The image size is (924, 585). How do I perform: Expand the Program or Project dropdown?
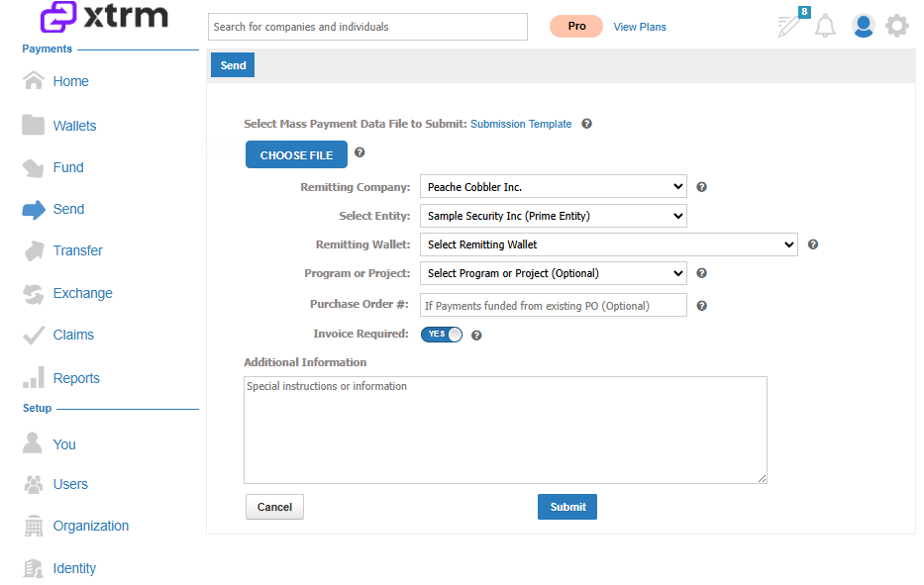(x=554, y=273)
